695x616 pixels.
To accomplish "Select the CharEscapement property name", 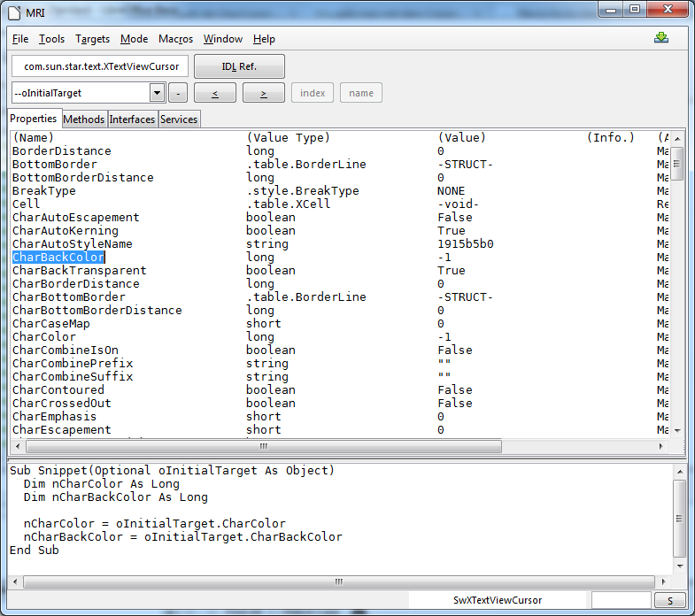I will click(x=62, y=430).
